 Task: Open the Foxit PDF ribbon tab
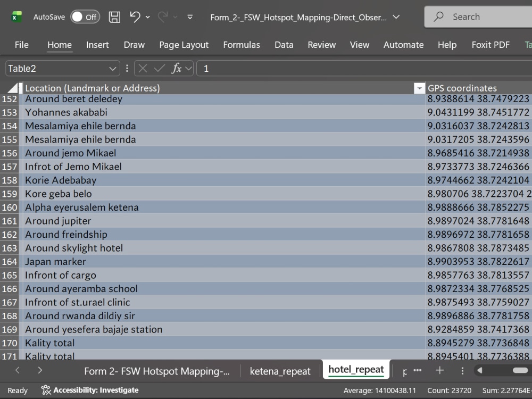(491, 45)
